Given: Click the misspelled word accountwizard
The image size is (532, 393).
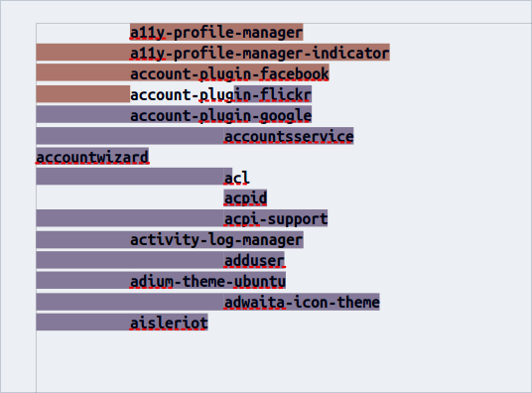Looking at the screenshot, I should 92,157.
